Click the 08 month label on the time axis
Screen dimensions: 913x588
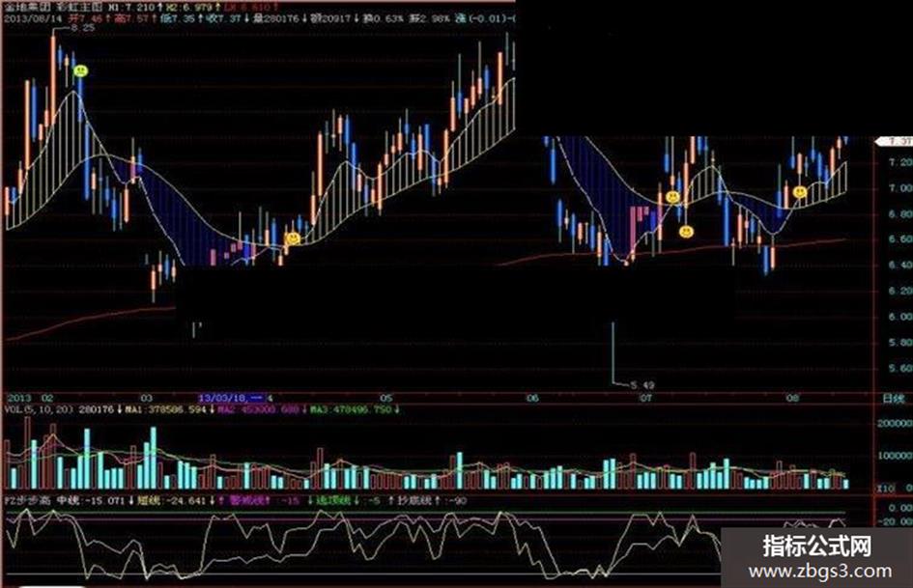[792, 399]
